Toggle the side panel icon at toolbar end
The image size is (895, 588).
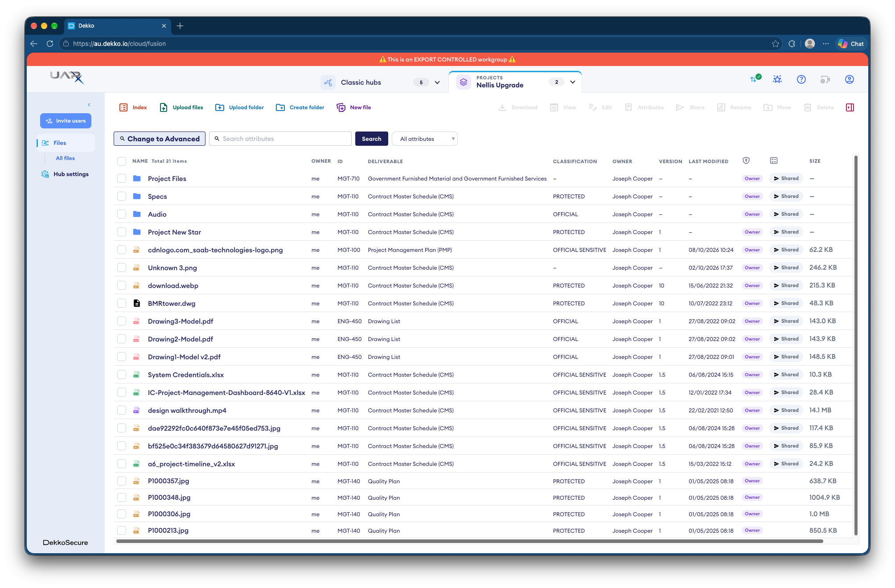click(850, 107)
